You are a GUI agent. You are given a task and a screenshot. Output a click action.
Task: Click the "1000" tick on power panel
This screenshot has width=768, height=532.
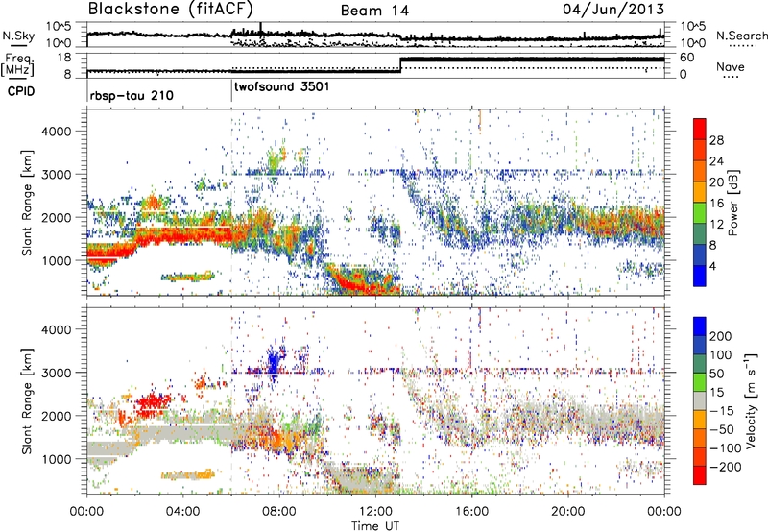pos(56,260)
